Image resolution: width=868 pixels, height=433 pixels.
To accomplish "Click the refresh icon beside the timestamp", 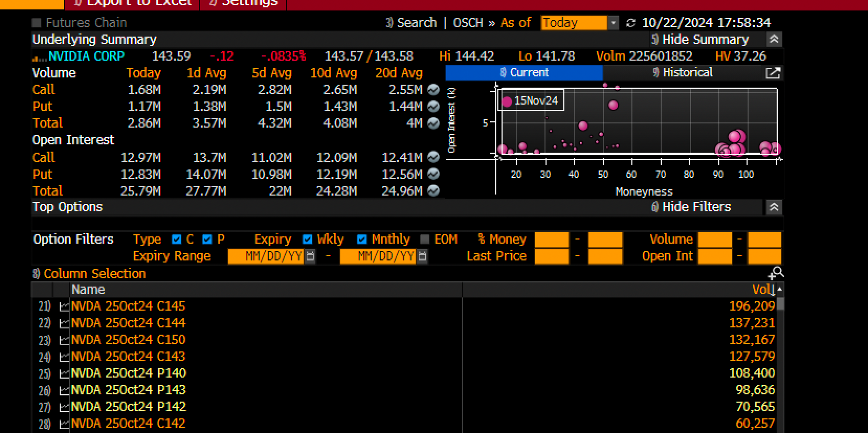I will click(x=631, y=23).
